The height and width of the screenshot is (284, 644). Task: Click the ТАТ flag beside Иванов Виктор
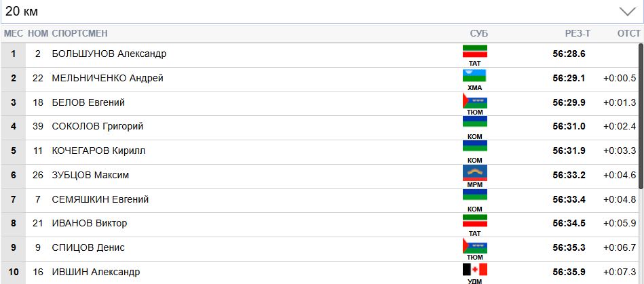475,221
